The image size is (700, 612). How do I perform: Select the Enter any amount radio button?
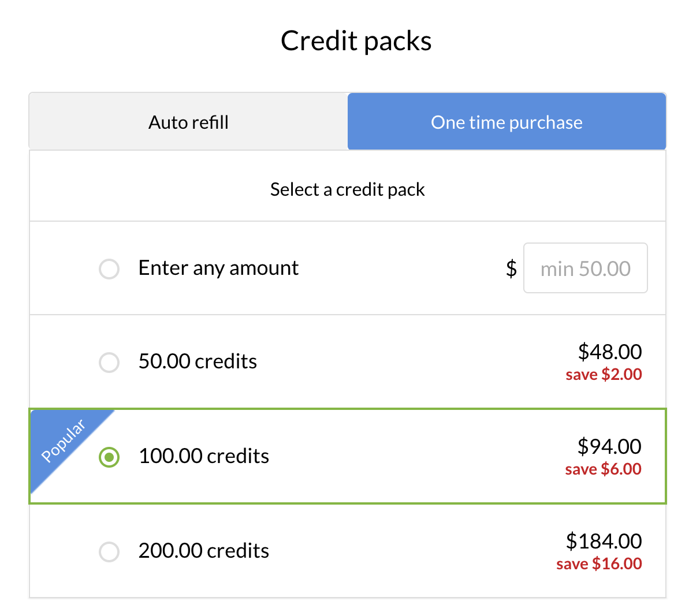(109, 269)
